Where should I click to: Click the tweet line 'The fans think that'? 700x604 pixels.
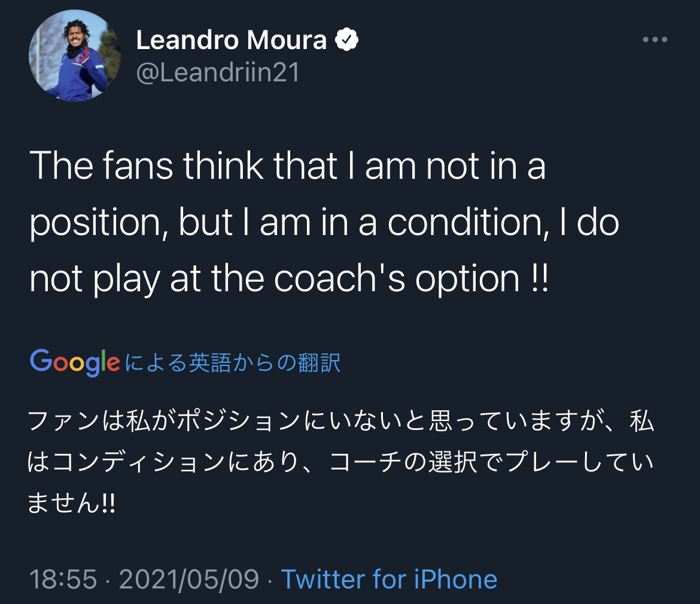tap(287, 166)
